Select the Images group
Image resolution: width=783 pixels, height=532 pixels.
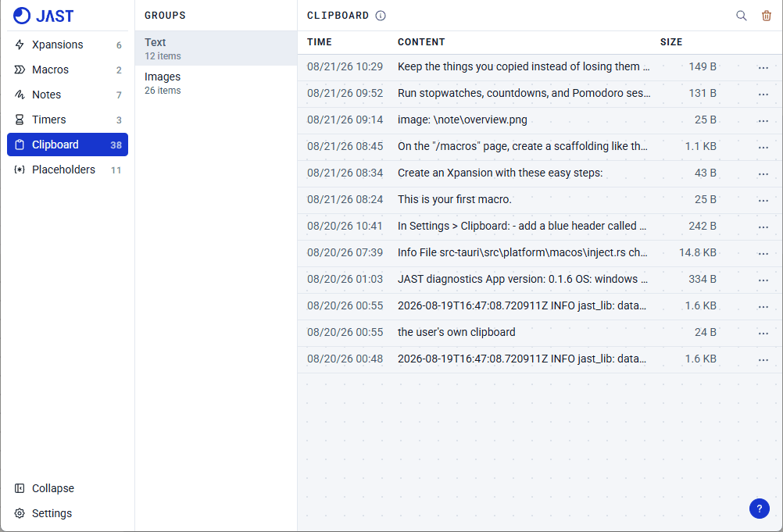(216, 83)
